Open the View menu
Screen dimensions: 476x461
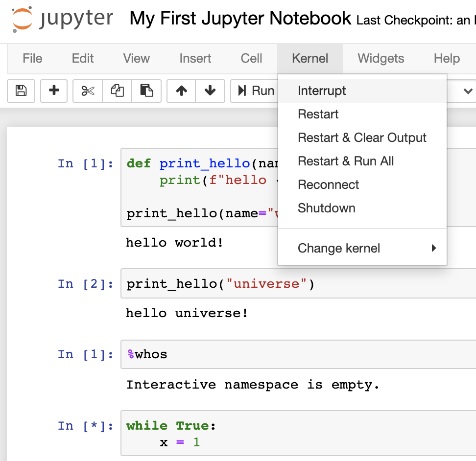point(136,58)
